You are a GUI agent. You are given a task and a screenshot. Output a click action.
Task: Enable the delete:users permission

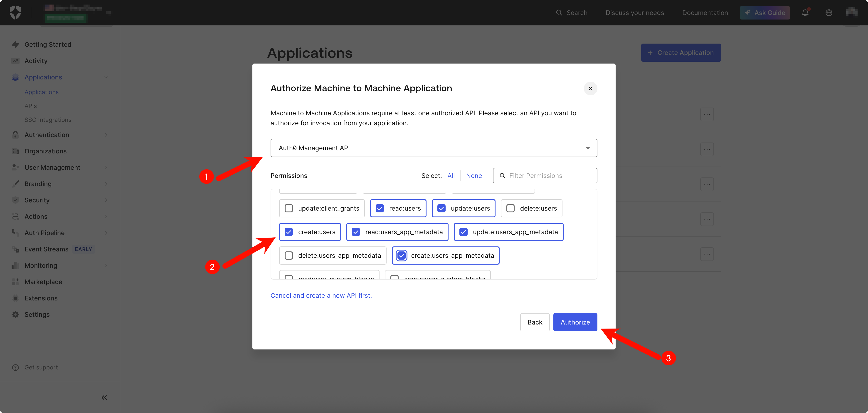click(x=510, y=209)
